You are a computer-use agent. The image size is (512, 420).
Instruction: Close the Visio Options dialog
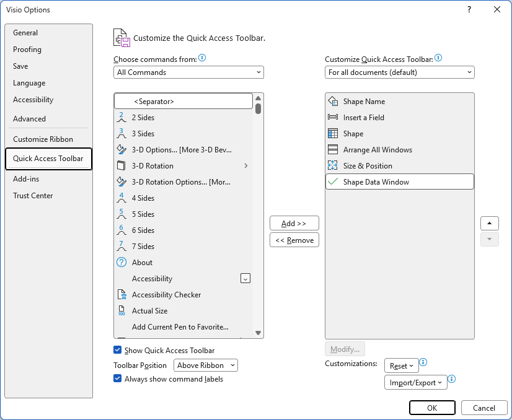[497, 9]
